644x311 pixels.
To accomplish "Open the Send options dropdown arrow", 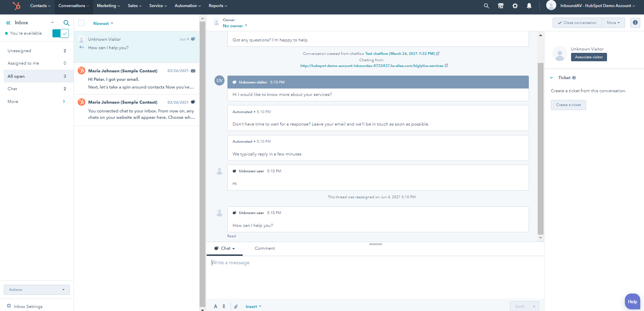I will 534,306.
